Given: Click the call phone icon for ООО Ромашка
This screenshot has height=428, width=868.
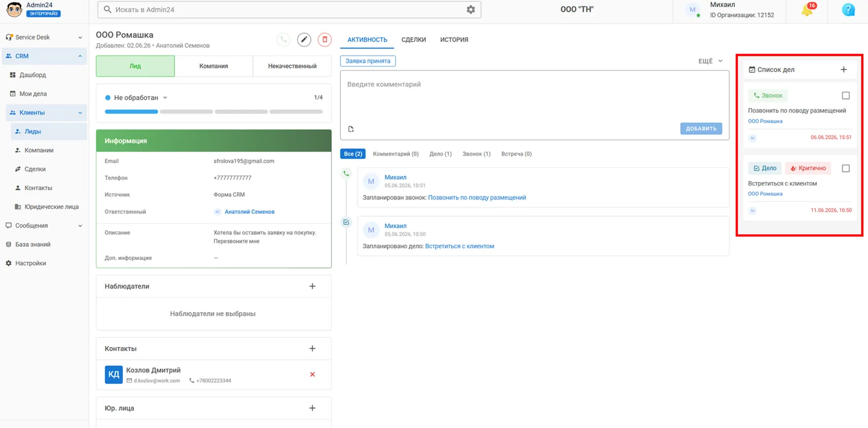Looking at the screenshot, I should [x=284, y=40].
